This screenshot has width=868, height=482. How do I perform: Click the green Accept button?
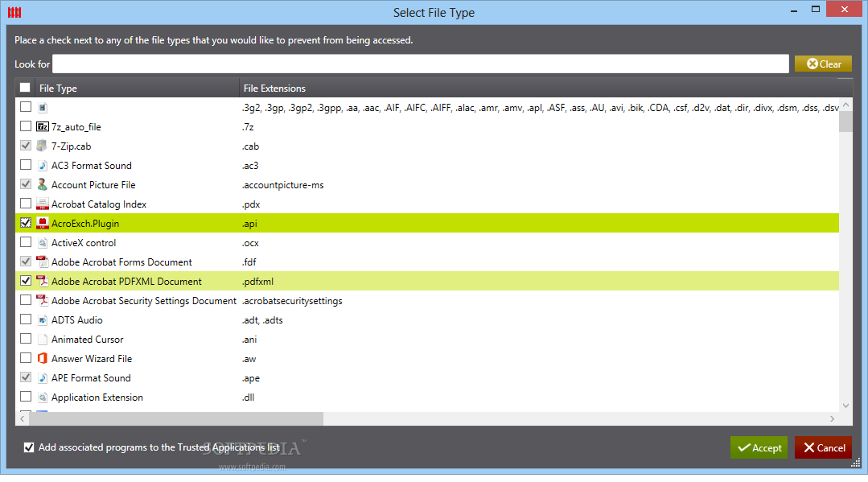pos(759,447)
